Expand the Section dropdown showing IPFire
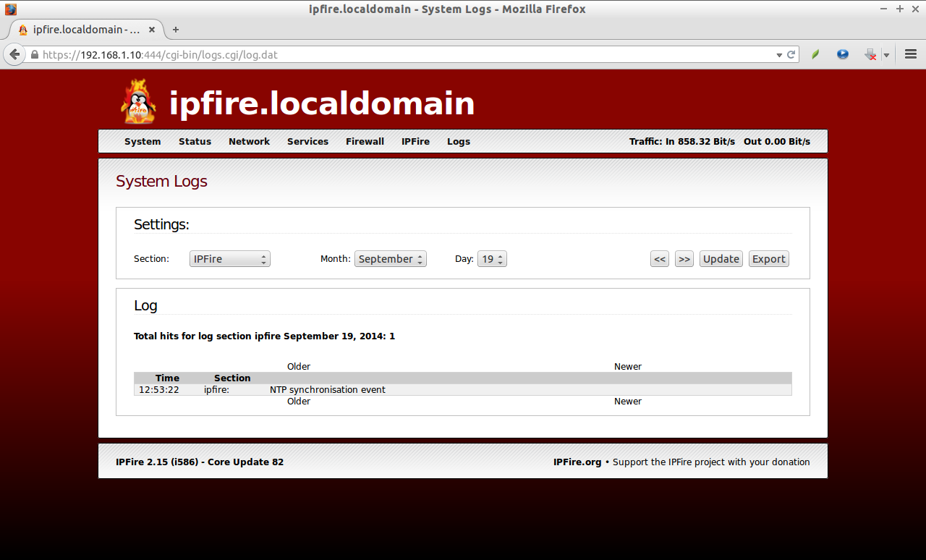Viewport: 926px width, 560px height. [x=230, y=259]
